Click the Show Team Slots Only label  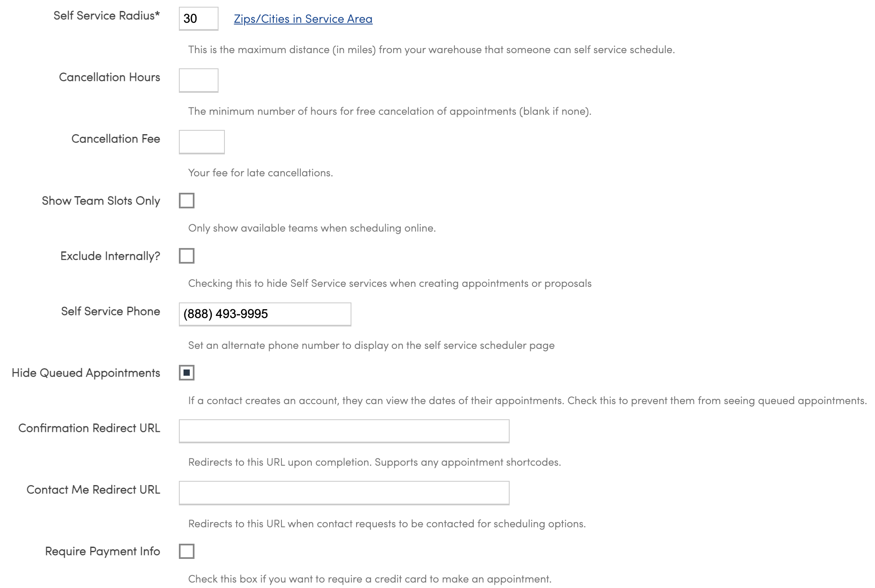[x=101, y=201]
